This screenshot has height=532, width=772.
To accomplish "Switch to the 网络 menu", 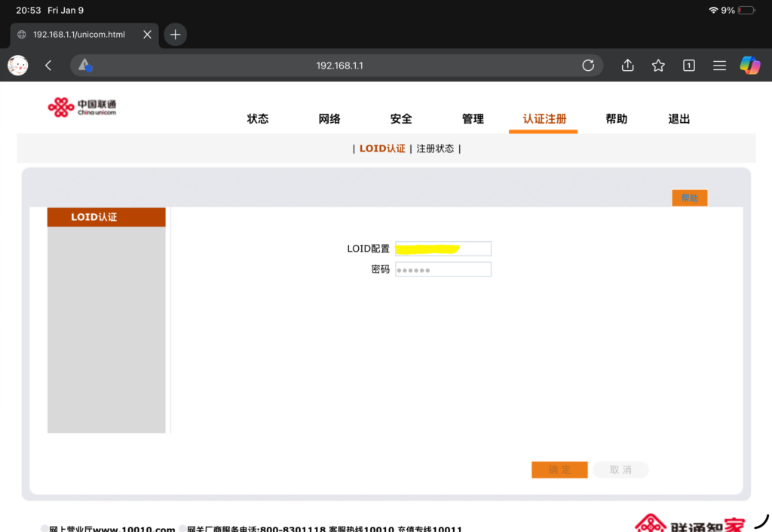I will [x=329, y=119].
